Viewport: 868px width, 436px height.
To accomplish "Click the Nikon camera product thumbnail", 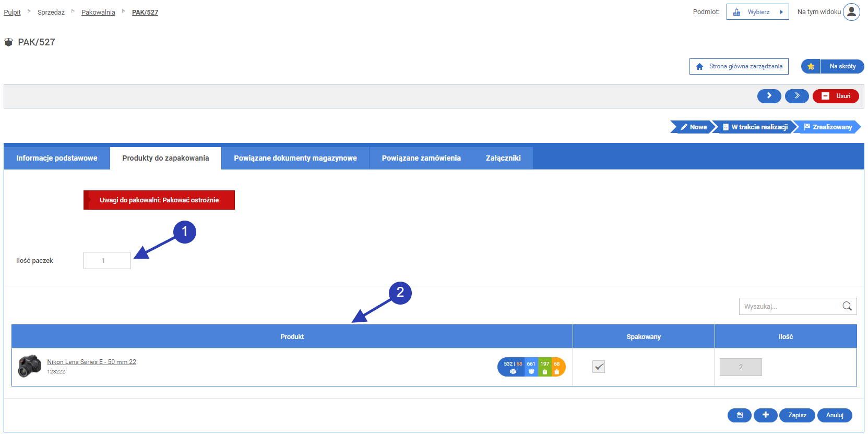I will coord(30,366).
